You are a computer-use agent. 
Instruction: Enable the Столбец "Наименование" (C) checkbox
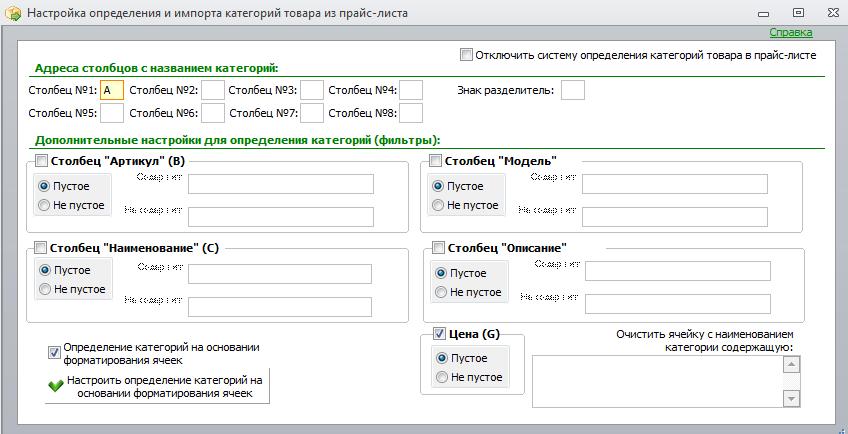point(41,248)
